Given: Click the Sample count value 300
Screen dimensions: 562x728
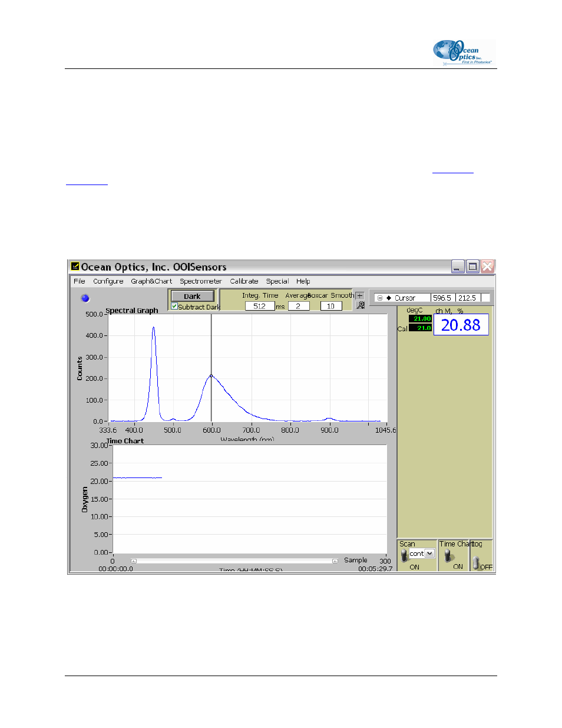Looking at the screenshot, I should 385,561.
